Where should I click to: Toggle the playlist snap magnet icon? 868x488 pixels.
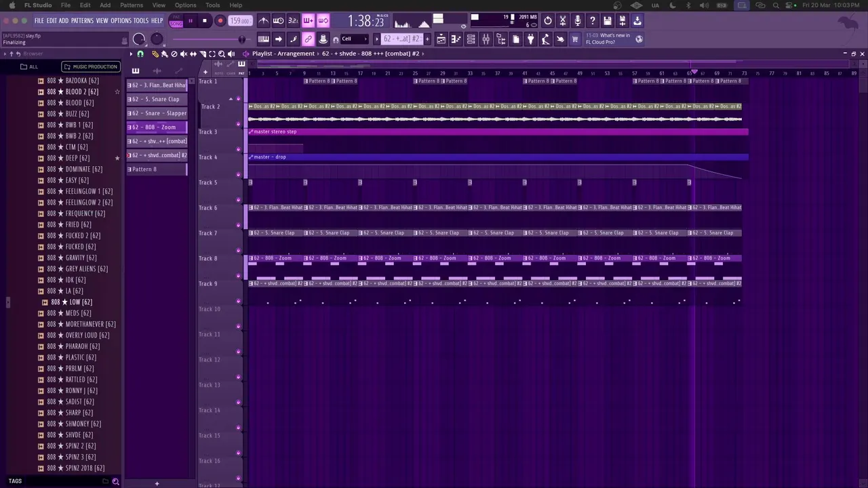coord(140,54)
